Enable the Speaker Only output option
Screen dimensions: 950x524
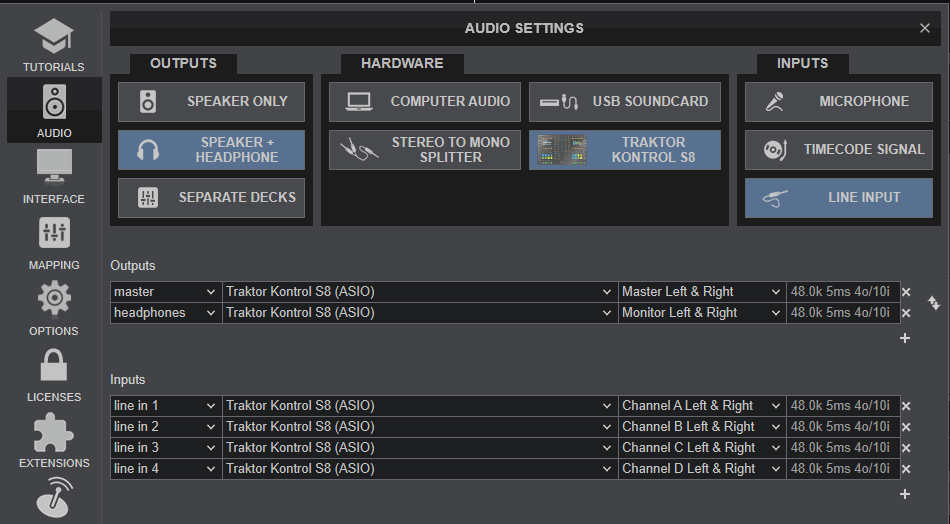point(214,102)
